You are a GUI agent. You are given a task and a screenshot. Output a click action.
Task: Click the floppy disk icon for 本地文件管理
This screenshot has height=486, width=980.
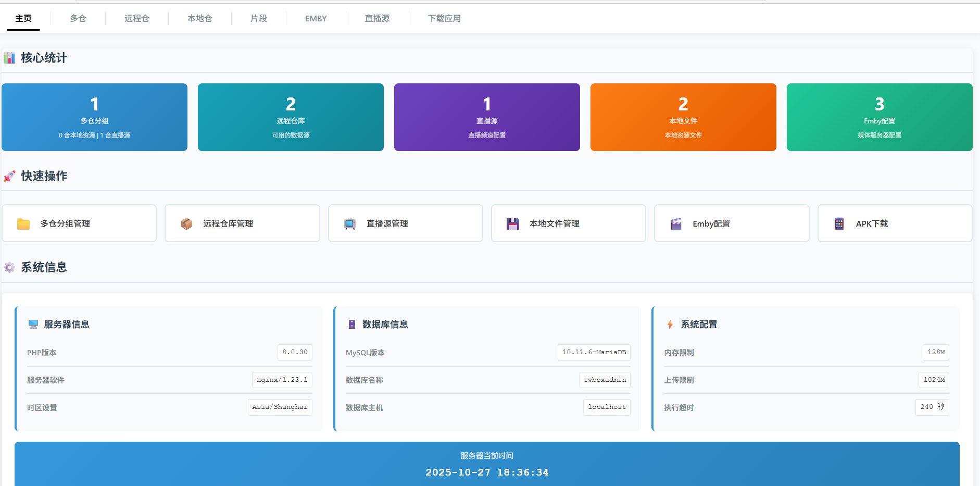(513, 224)
